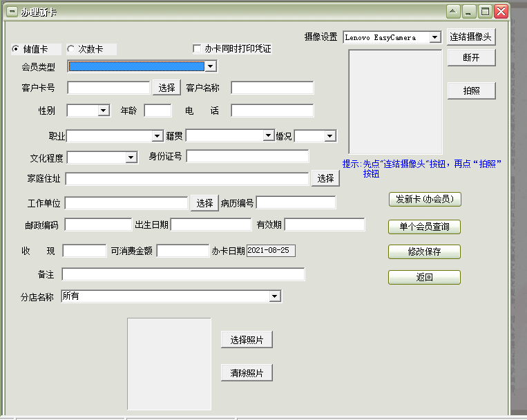Focus the 出生日期 input field

[211, 225]
